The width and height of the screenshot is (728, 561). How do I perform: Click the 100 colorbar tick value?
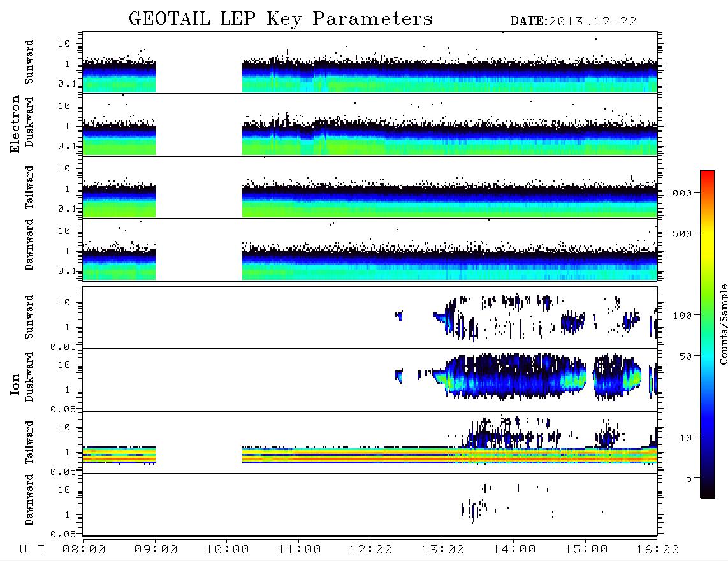(682, 316)
